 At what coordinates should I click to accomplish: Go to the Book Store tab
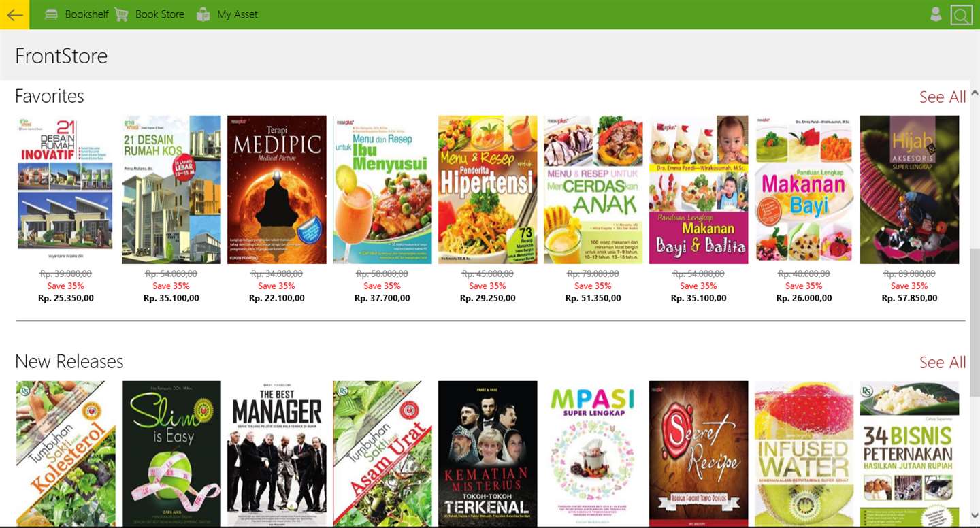click(x=160, y=14)
